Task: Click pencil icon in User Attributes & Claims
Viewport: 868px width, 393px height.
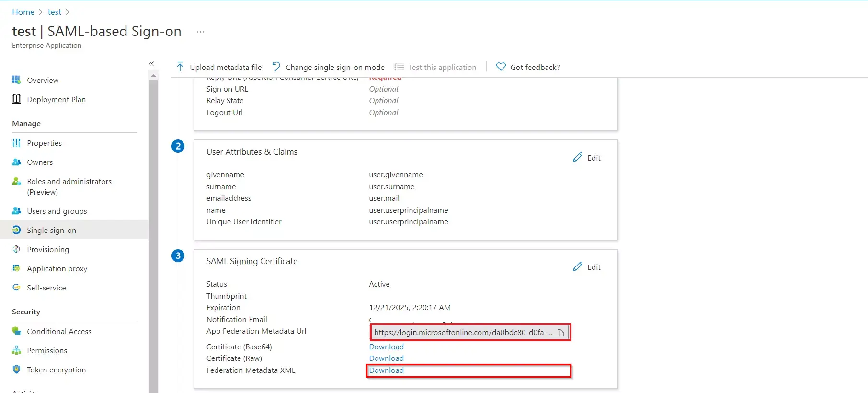Action: tap(578, 158)
